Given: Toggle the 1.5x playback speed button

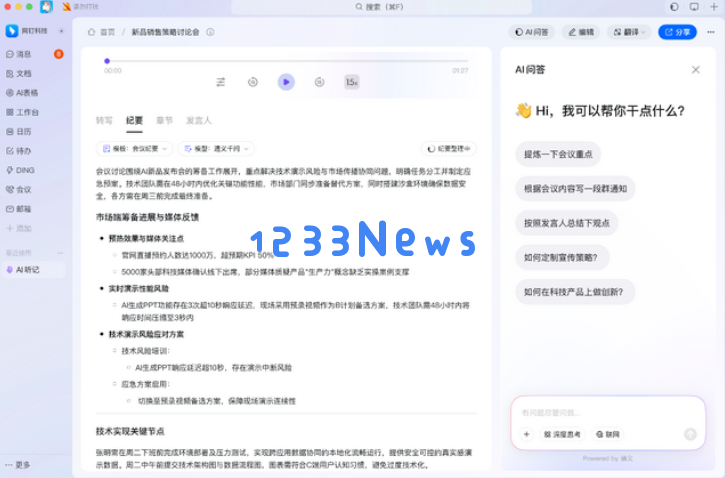Looking at the screenshot, I should coord(352,82).
